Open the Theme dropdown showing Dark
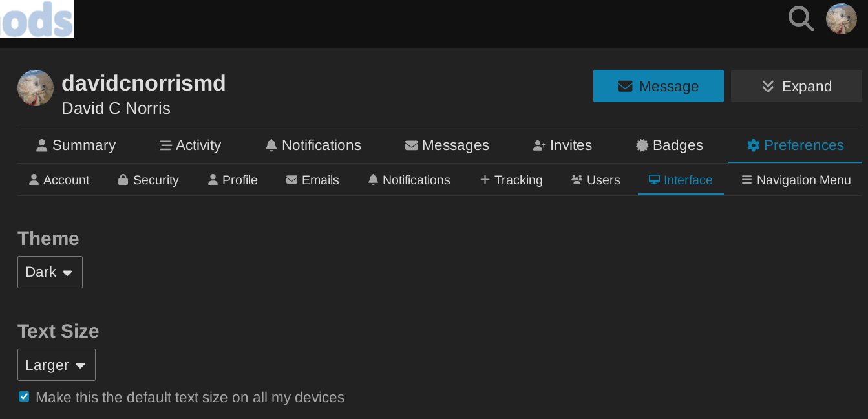Screen dimensions: 868x419 point(50,272)
